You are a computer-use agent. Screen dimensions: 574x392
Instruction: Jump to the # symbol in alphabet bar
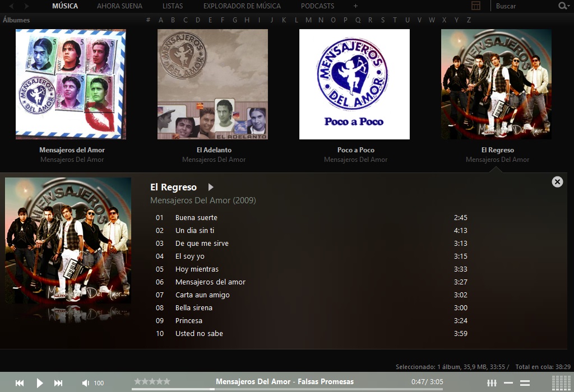click(148, 20)
